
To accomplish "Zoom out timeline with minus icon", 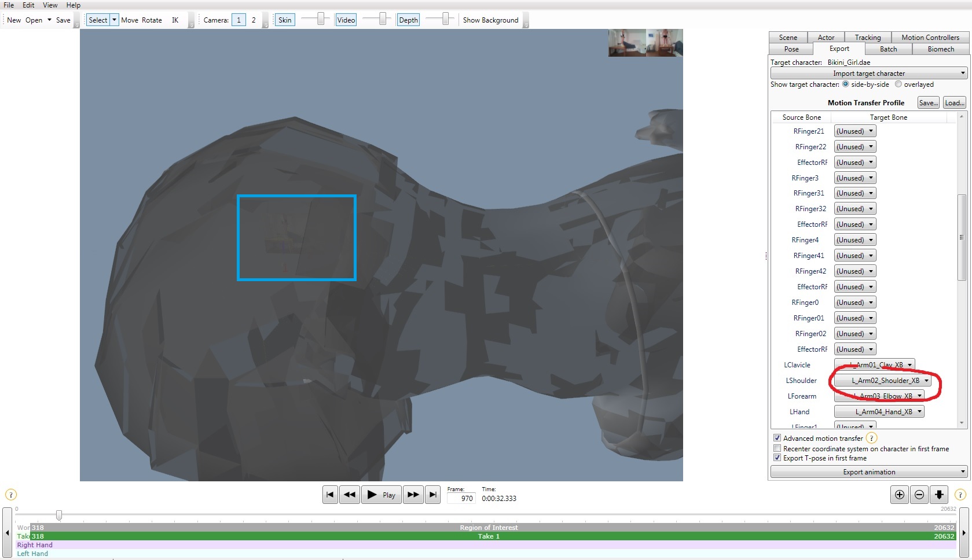I will tap(919, 495).
